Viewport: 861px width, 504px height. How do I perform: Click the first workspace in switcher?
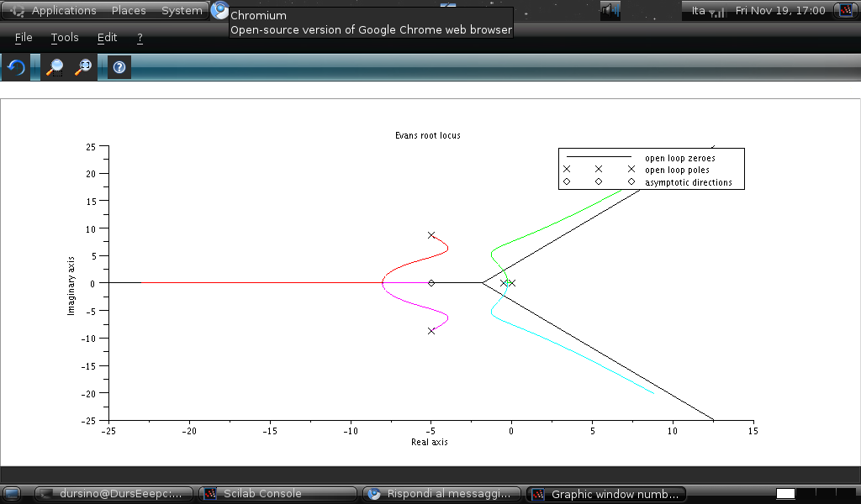tap(785, 494)
